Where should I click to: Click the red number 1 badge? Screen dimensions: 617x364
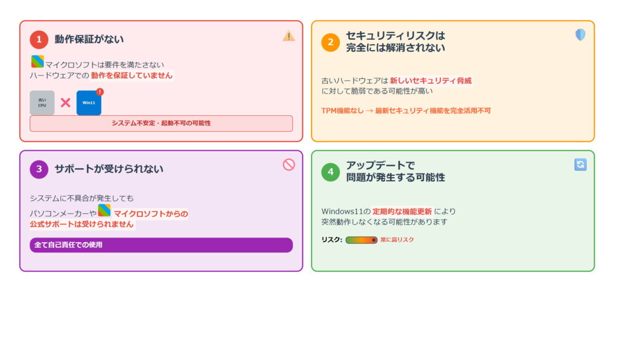pyautogui.click(x=39, y=40)
